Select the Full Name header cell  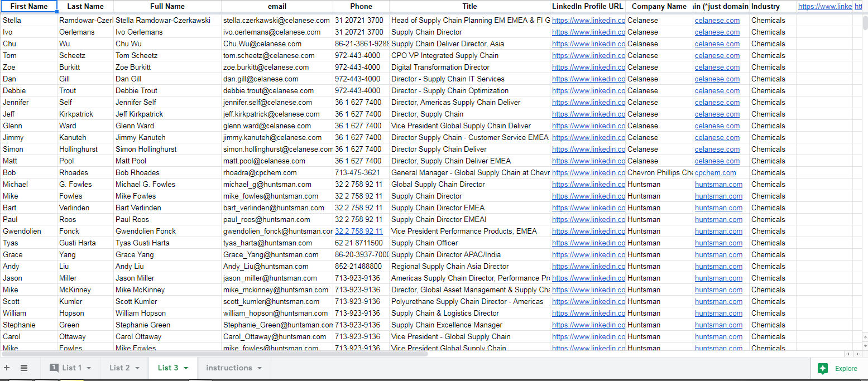[x=167, y=6]
